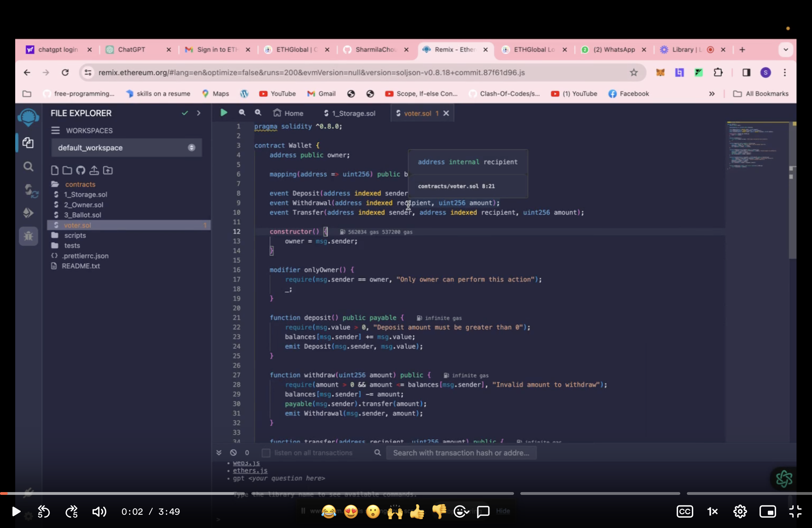Open the Facebook bookmark

628,93
